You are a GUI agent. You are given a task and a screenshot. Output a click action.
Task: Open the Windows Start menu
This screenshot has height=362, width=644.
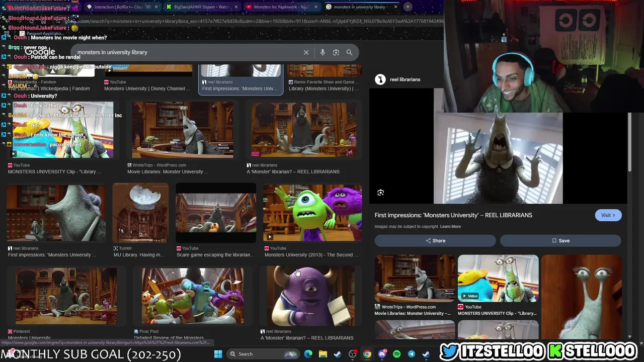[218, 354]
